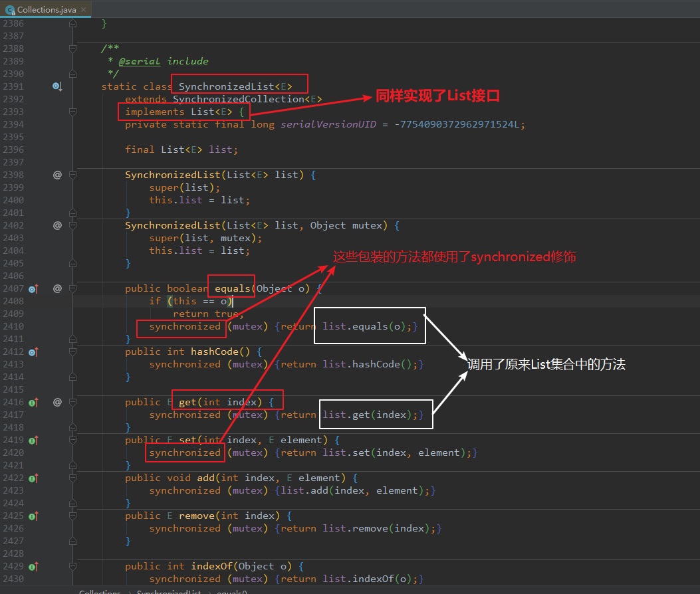The height and width of the screenshot is (594, 700).
Task: Click 'list.equals(o);' call on line 2410
Action: (367, 327)
